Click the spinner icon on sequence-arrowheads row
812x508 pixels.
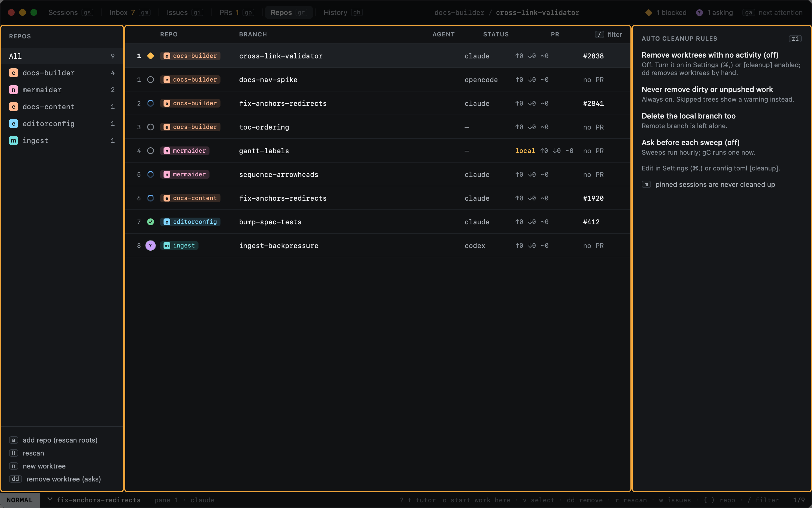150,174
